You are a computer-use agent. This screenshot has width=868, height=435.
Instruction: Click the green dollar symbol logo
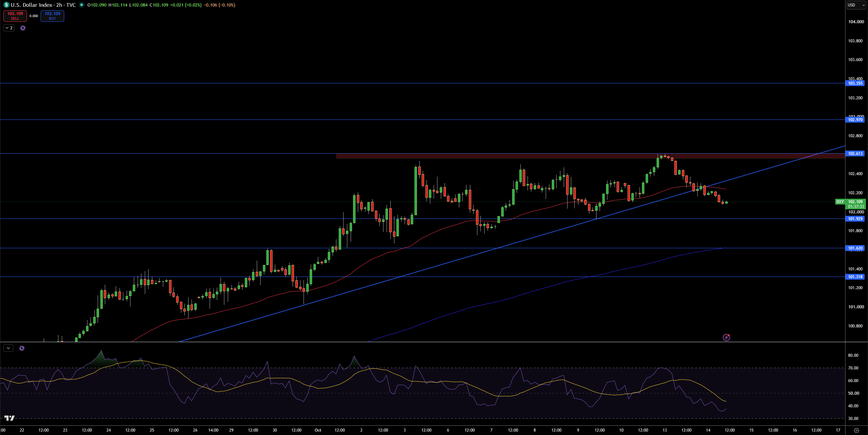pyautogui.click(x=6, y=5)
